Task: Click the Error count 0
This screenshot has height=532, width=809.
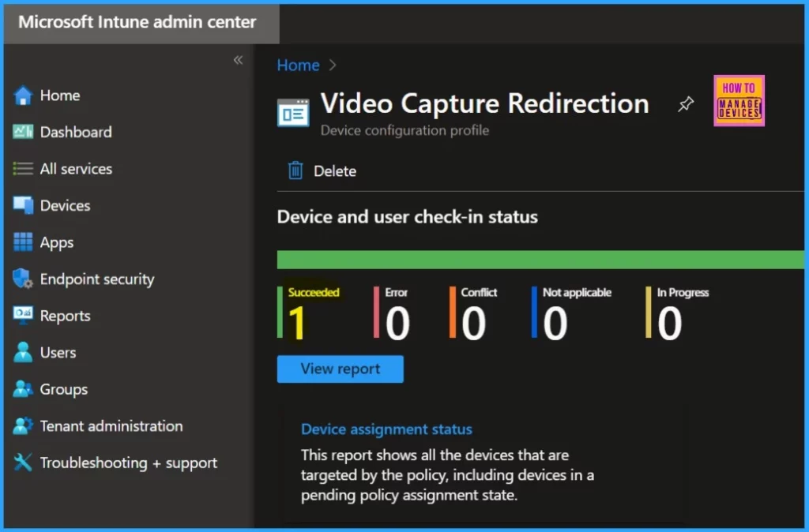Action: [x=397, y=323]
